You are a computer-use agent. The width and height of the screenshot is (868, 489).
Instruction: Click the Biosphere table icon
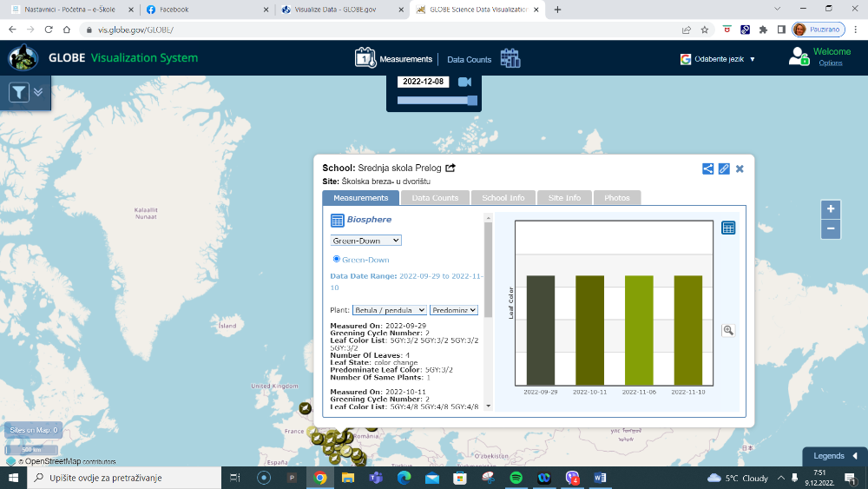[337, 221]
